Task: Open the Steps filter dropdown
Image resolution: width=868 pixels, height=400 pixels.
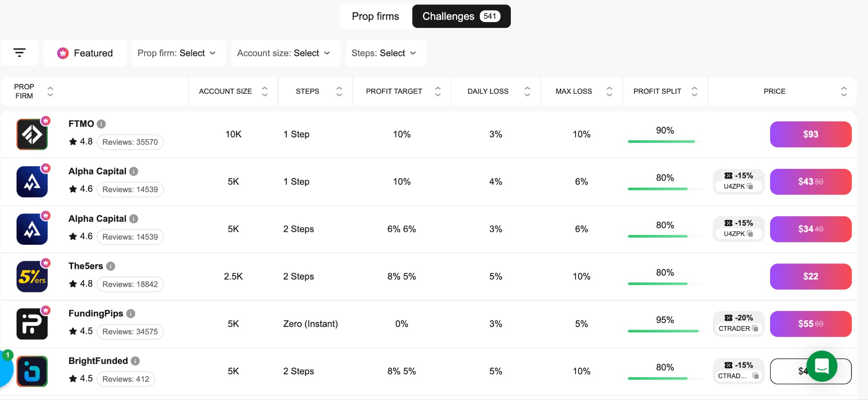Action: [386, 53]
